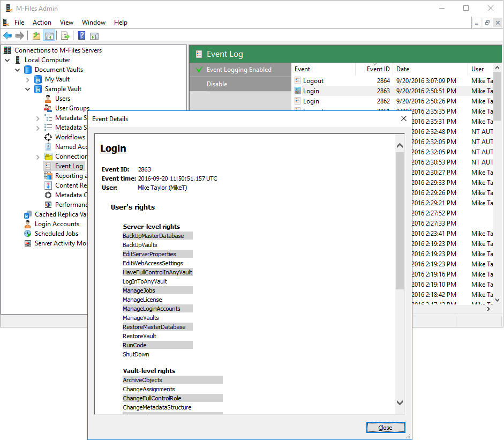Select the Users label in the tree
This screenshot has height=440, width=504.
point(63,99)
